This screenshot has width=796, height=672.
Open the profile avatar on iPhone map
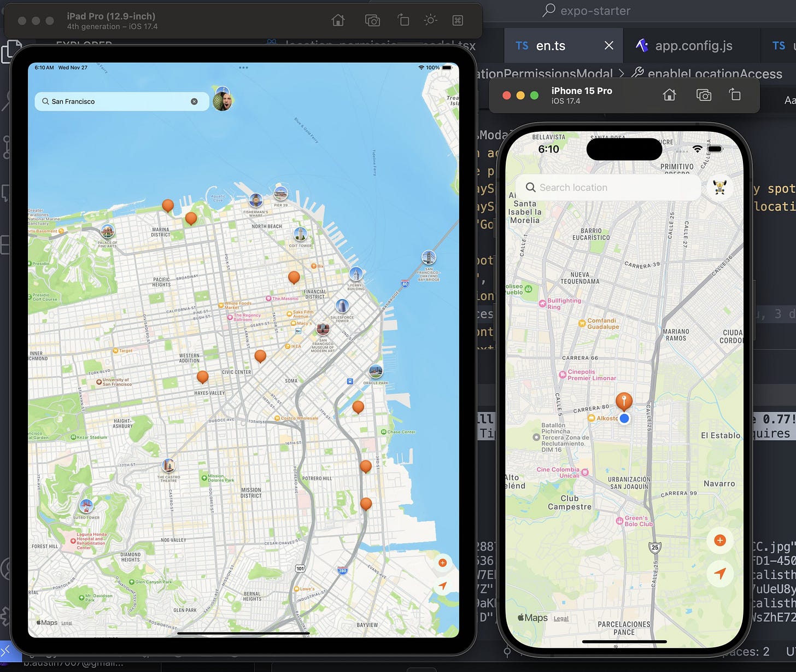(720, 188)
